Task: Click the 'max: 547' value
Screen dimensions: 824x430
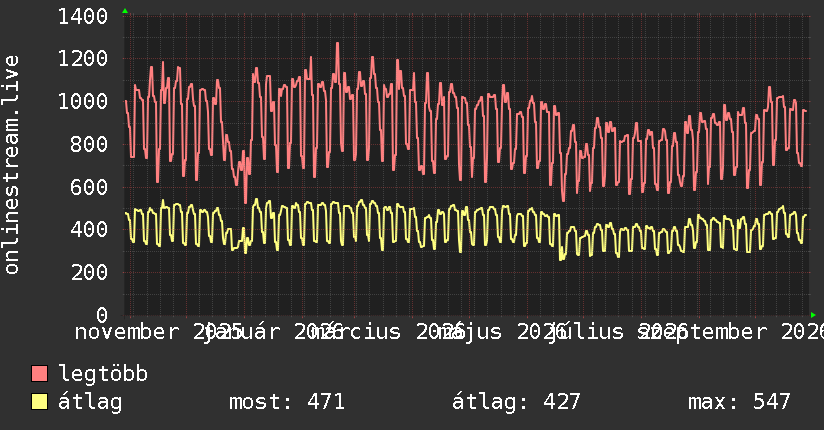Action: (739, 402)
